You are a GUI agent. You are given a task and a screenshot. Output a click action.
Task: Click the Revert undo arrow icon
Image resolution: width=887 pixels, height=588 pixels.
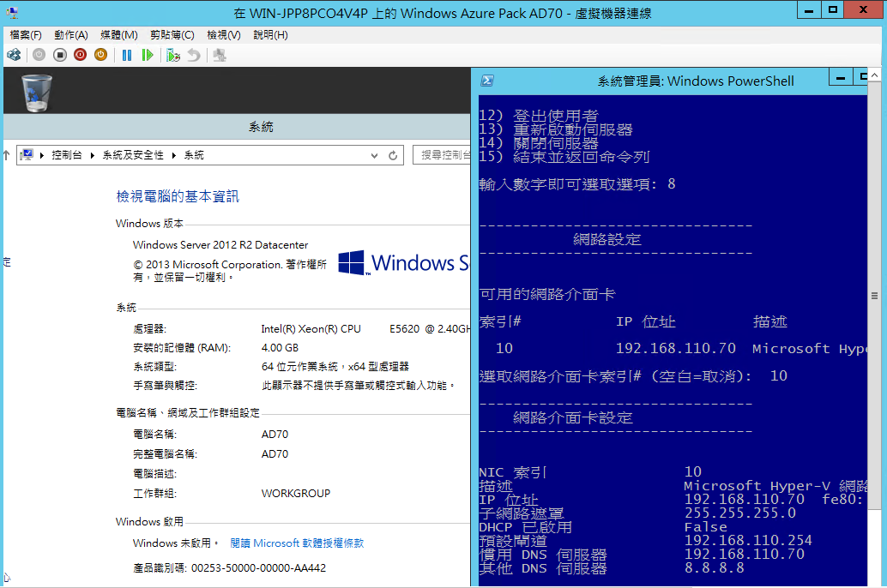pos(194,55)
